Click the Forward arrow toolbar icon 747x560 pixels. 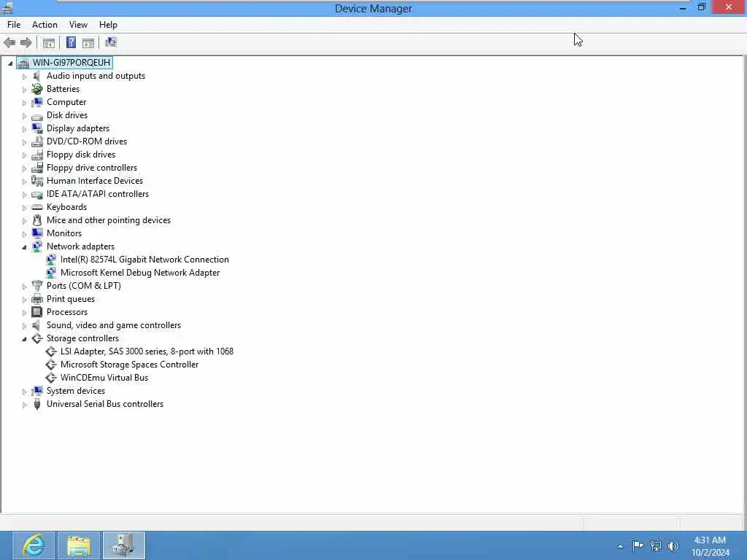click(26, 43)
